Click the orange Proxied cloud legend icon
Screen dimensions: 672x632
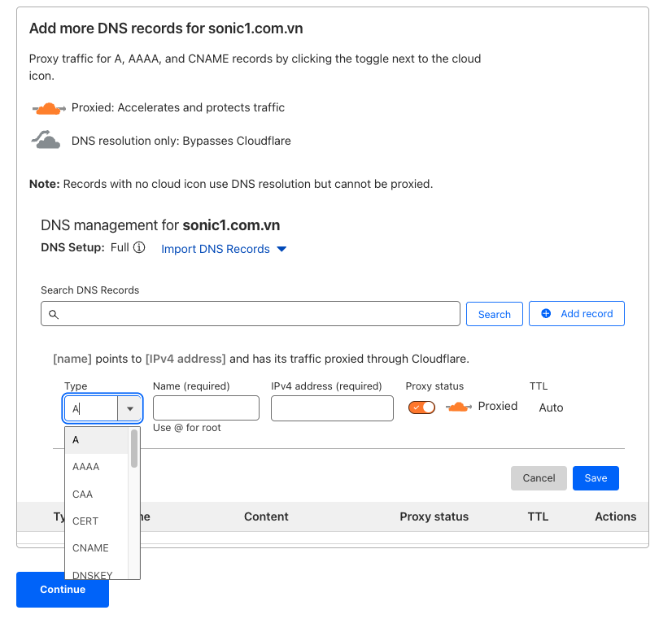(49, 108)
